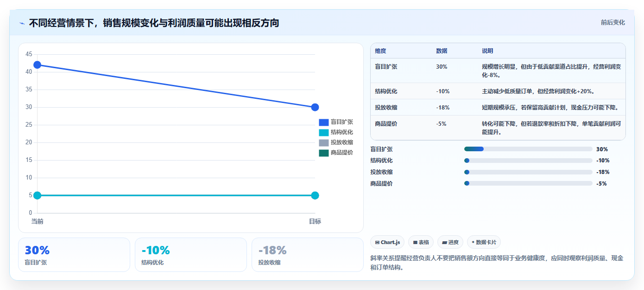Click description starting 规模增长明显

[x=551, y=71]
